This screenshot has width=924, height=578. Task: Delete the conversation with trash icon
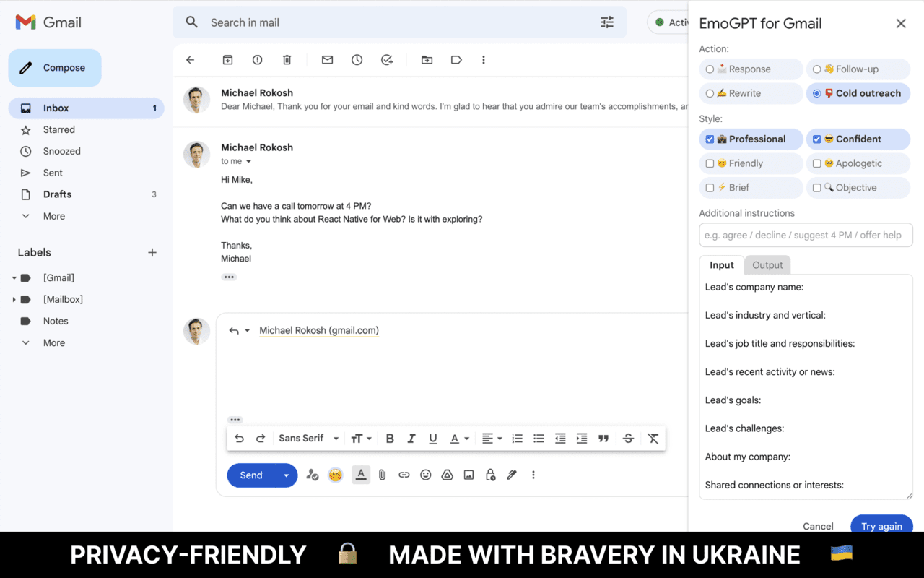tap(287, 60)
